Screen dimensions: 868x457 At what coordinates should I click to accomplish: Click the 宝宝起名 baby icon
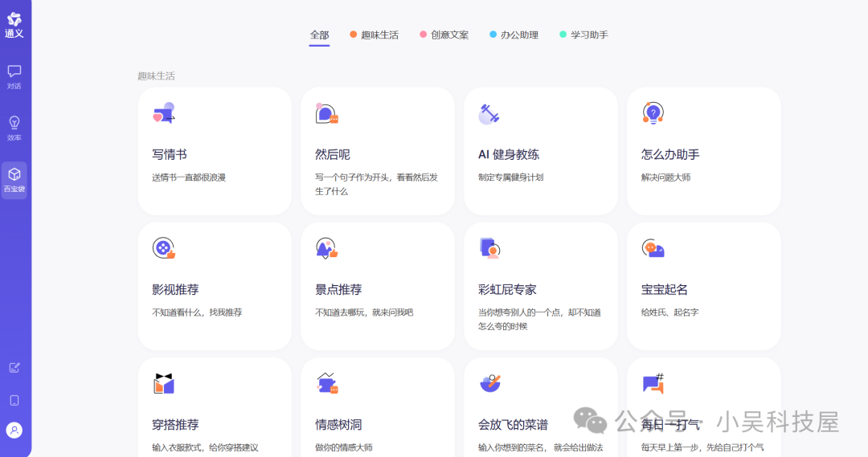[x=653, y=248]
